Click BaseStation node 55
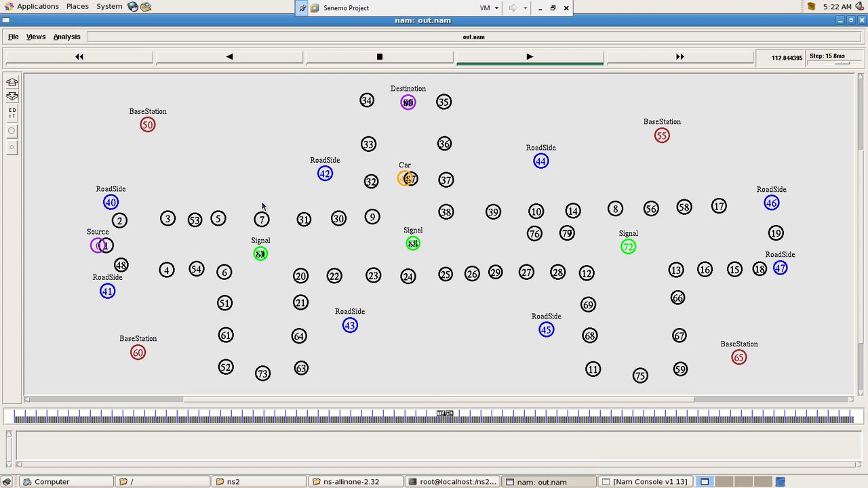The width and height of the screenshot is (868, 488). tap(662, 136)
